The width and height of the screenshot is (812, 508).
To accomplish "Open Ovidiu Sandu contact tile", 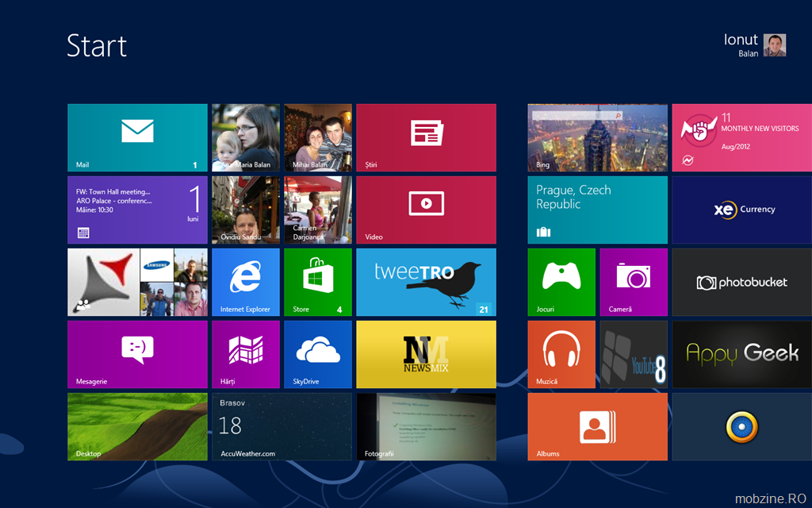I will (x=246, y=210).
